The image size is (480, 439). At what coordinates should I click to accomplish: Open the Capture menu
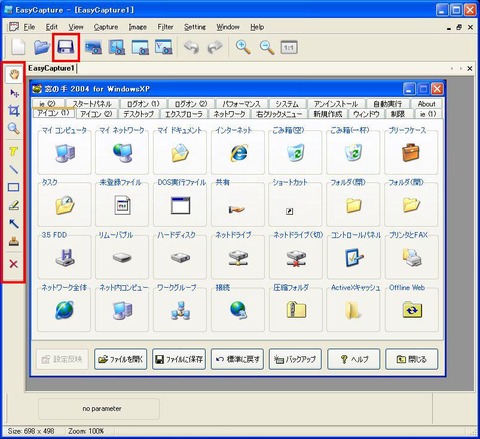click(x=106, y=27)
